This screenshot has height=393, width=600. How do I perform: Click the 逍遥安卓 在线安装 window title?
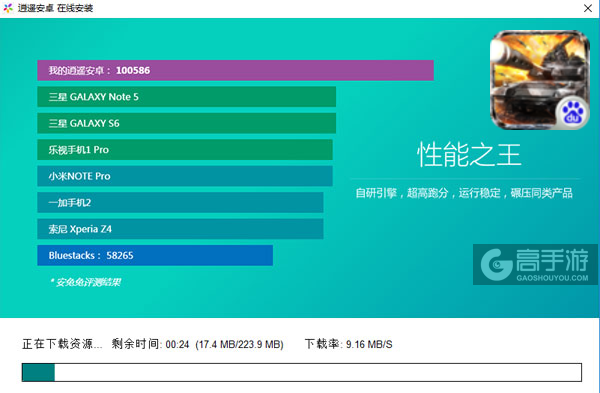point(55,8)
